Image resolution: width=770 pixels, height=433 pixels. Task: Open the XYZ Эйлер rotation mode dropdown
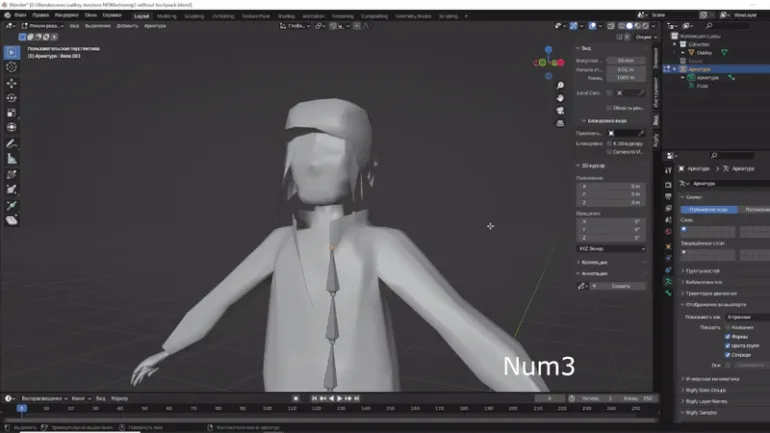click(x=611, y=248)
